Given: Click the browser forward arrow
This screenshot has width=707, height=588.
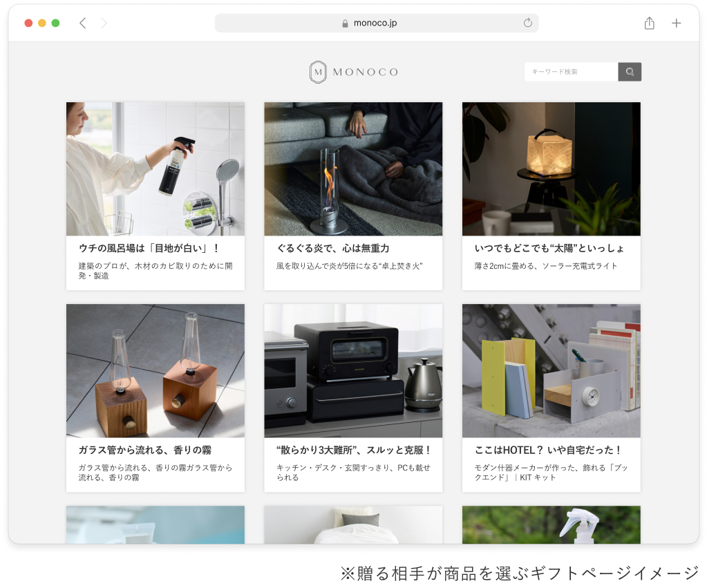Looking at the screenshot, I should coord(104,23).
